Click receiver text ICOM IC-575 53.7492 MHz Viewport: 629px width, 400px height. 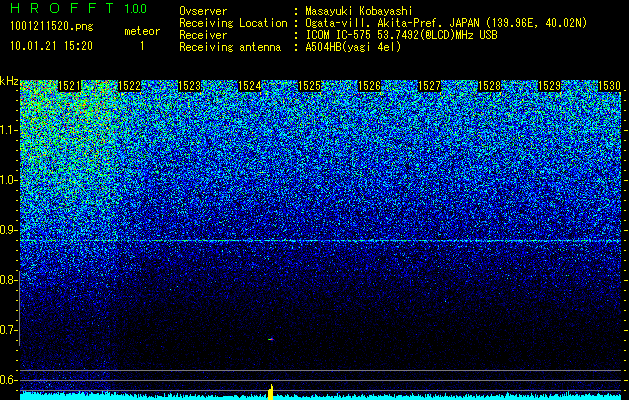tap(401, 35)
